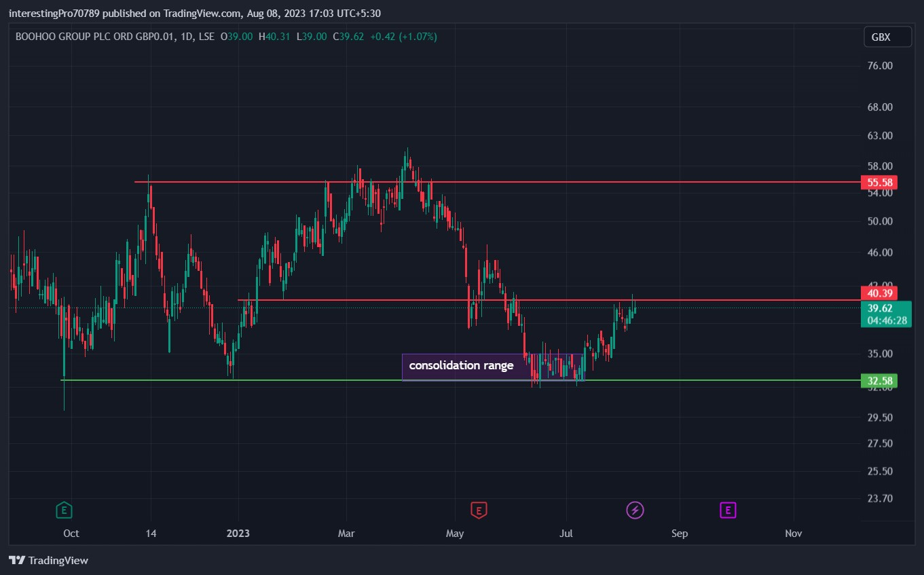Click the 29.50 price axis label
The height and width of the screenshot is (575, 924).
click(x=881, y=418)
